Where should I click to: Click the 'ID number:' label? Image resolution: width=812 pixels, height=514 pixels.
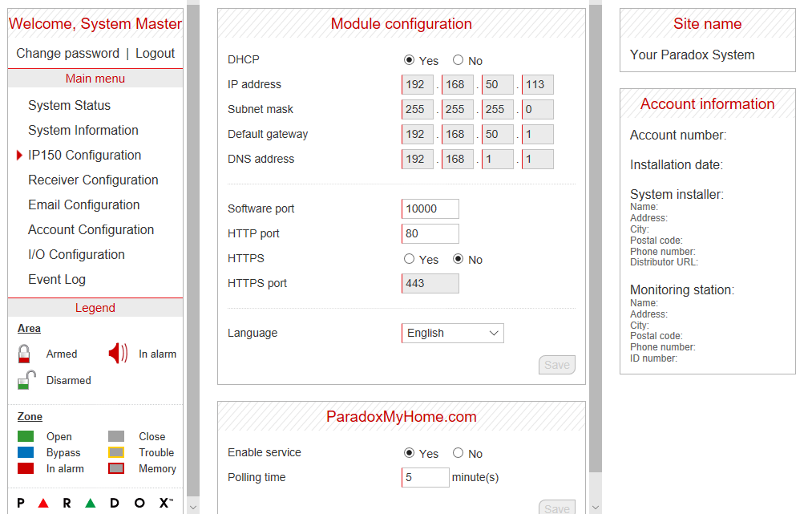coord(653,358)
